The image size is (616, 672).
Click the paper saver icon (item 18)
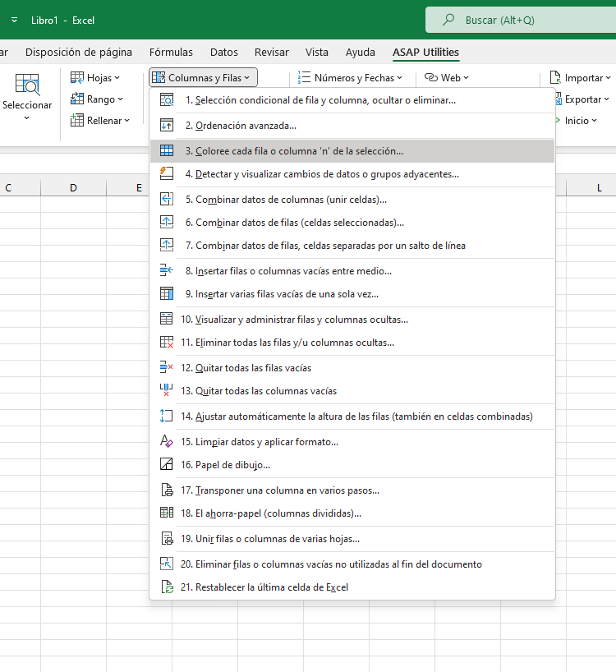coord(166,513)
